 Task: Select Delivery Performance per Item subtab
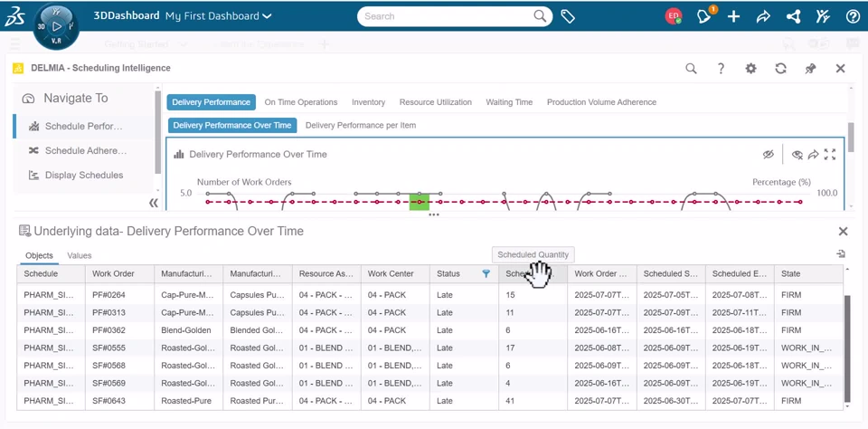point(361,125)
